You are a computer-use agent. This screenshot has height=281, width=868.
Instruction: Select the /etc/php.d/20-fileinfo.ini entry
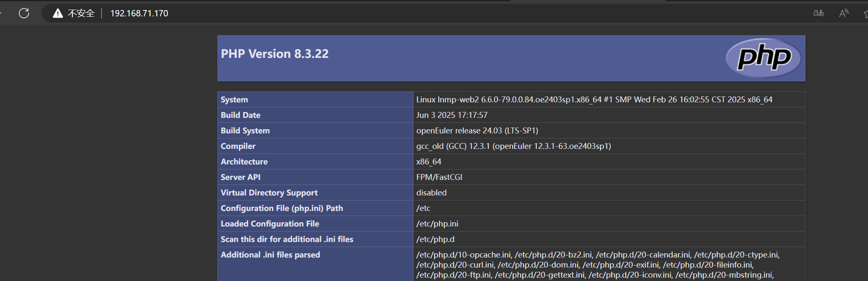(x=708, y=265)
